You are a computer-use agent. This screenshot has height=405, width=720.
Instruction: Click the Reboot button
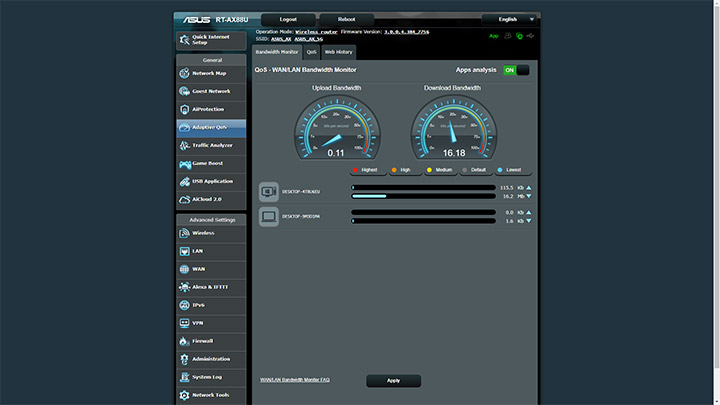click(x=346, y=19)
